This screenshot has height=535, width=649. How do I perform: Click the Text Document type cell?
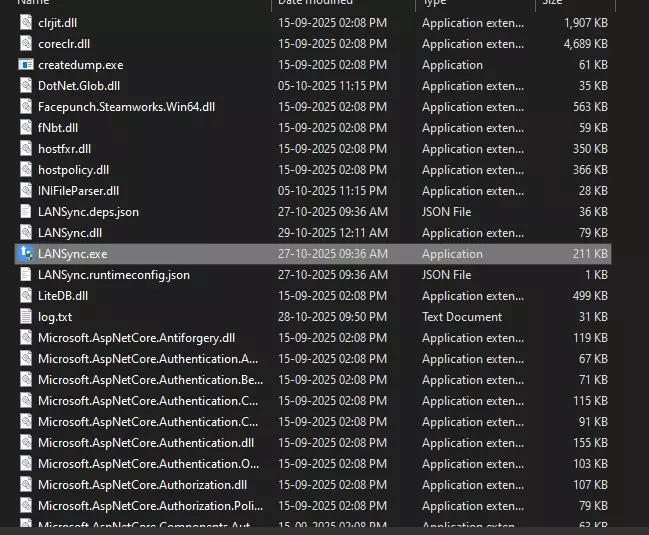[462, 317]
